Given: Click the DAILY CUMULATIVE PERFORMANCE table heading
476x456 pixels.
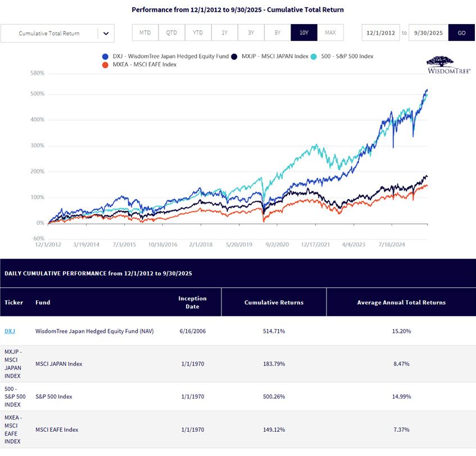Looking at the screenshot, I should (x=98, y=273).
